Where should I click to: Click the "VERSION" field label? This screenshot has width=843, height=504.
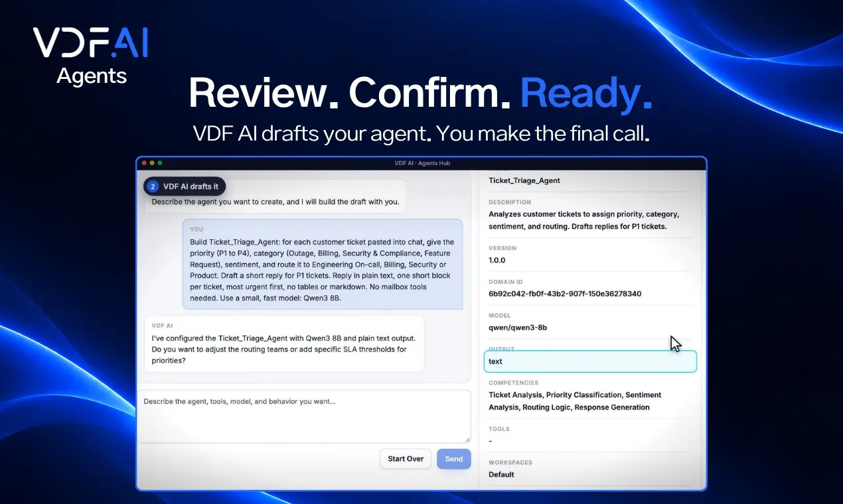point(502,248)
